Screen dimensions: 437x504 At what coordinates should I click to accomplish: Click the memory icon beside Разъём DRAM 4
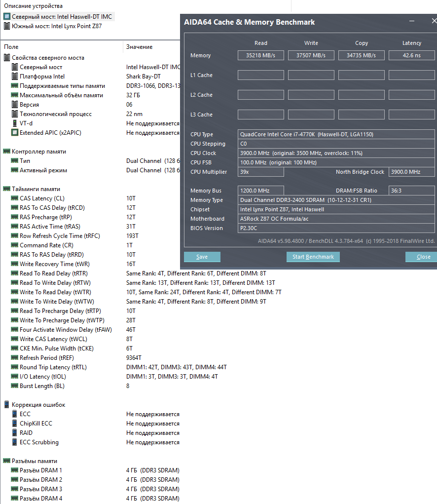[x=14, y=498]
